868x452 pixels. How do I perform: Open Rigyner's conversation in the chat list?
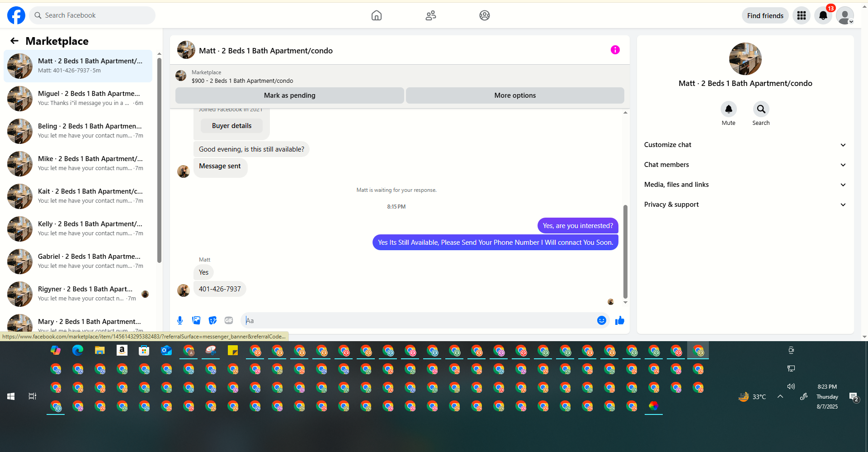(x=78, y=294)
